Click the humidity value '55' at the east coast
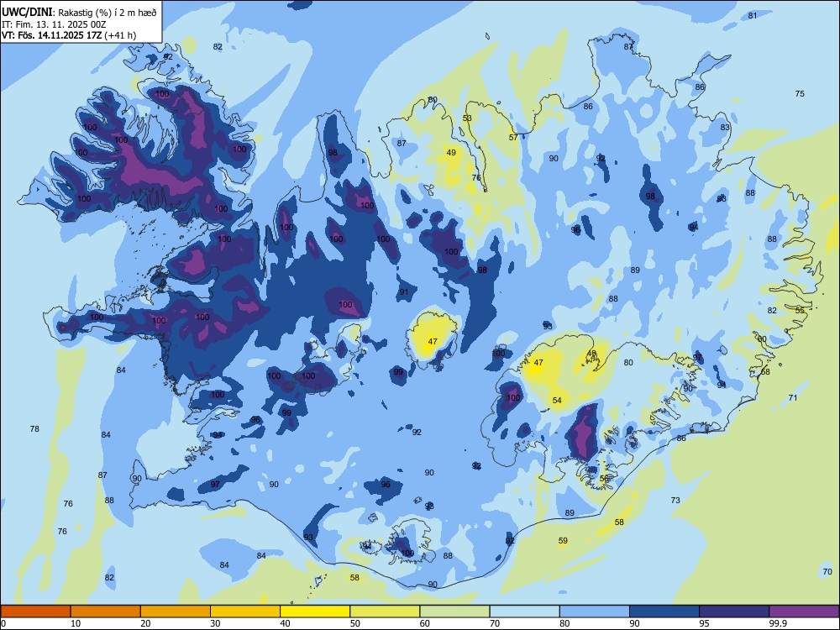This screenshot has width=840, height=630. pos(800,310)
